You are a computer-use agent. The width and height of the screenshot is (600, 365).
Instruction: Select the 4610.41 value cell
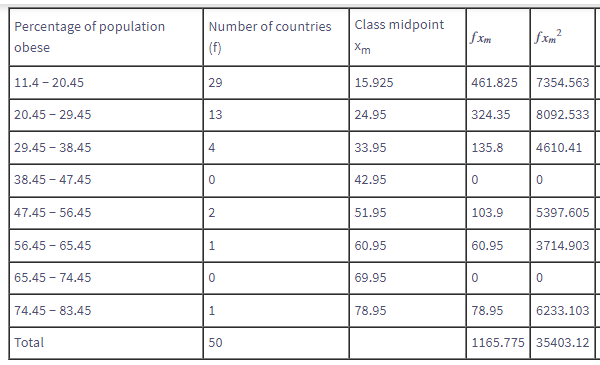(x=562, y=148)
